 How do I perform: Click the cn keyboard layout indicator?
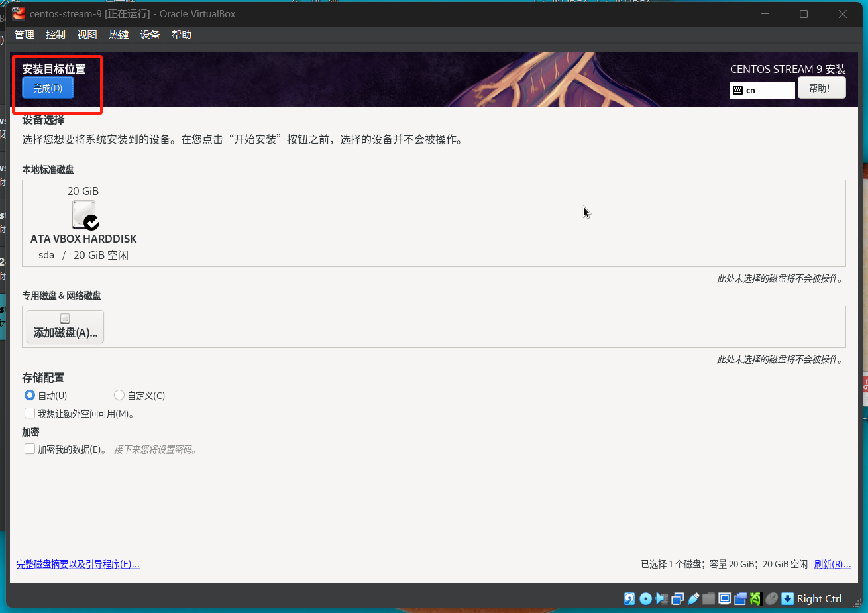pyautogui.click(x=763, y=90)
